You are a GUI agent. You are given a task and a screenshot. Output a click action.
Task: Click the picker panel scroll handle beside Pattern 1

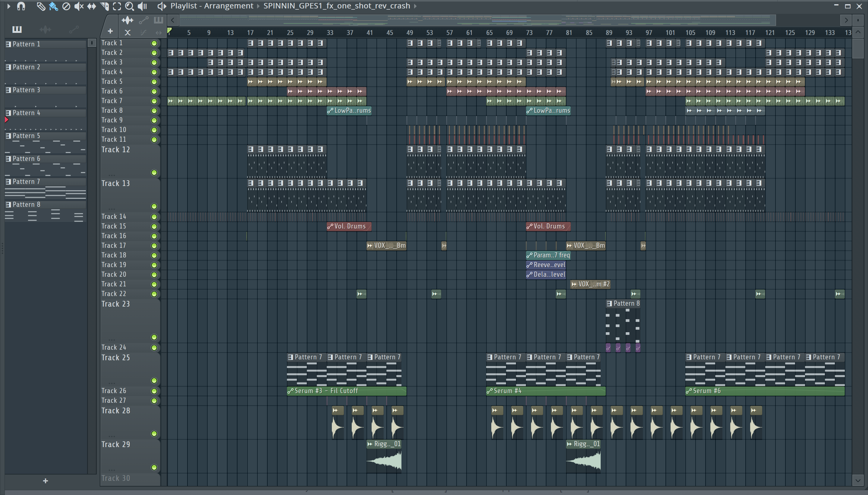pyautogui.click(x=91, y=43)
